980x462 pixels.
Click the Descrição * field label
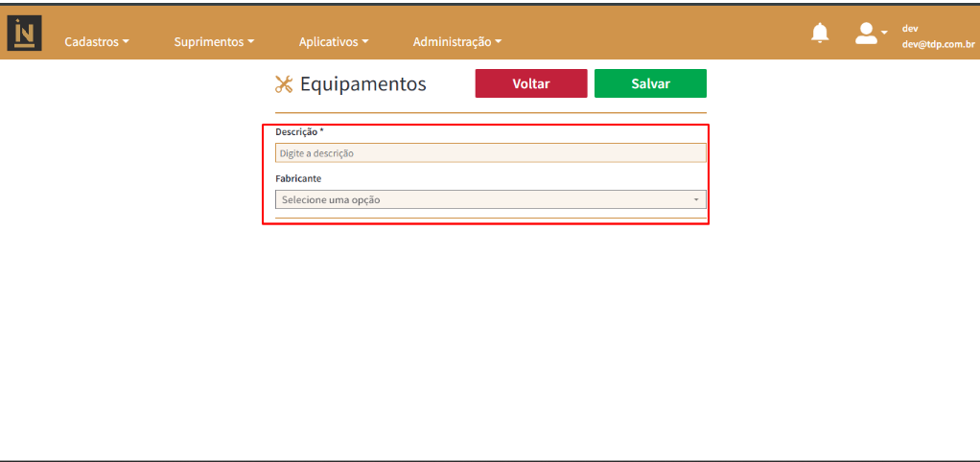click(299, 131)
